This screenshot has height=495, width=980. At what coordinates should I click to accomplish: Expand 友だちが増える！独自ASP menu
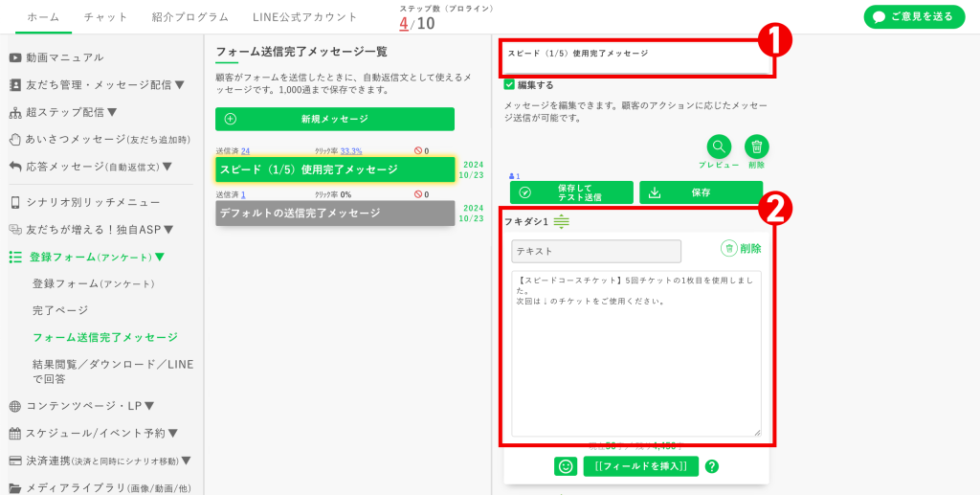100,230
